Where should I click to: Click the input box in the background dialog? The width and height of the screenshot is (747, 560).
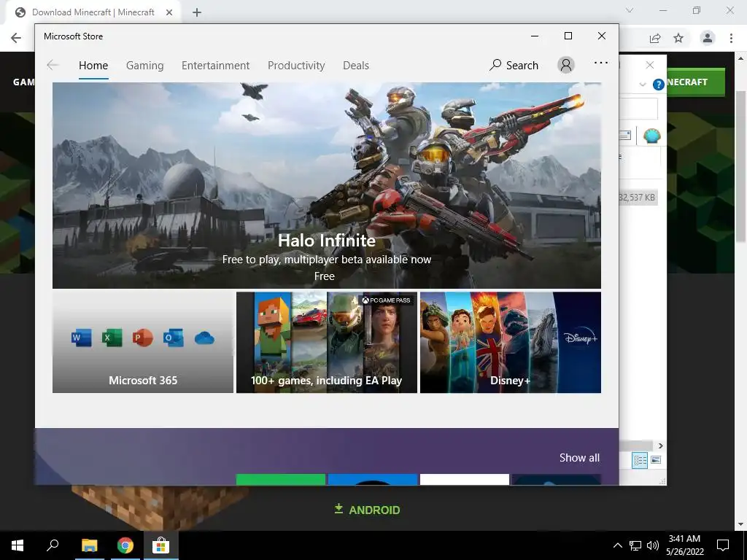[638, 109]
